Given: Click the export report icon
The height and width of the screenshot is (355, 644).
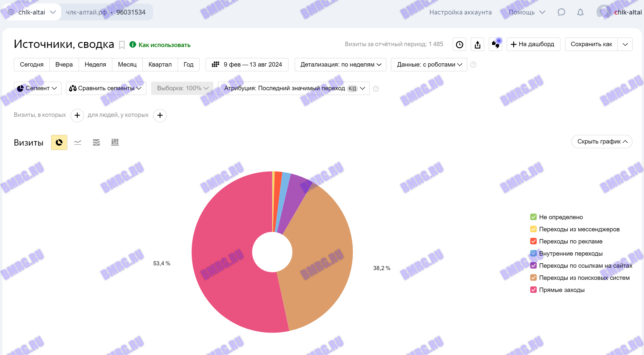Looking at the screenshot, I should 478,44.
